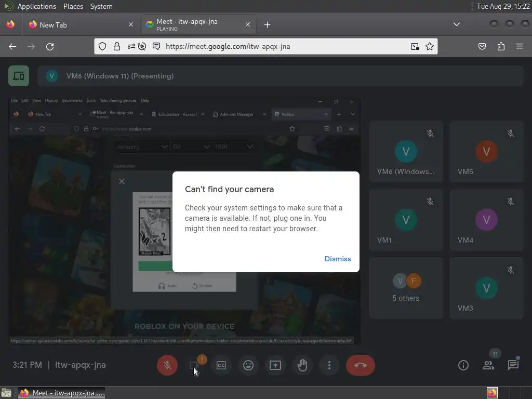Open the Firefox hamburger application menu
Image resolution: width=532 pixels, height=399 pixels.
(520, 46)
